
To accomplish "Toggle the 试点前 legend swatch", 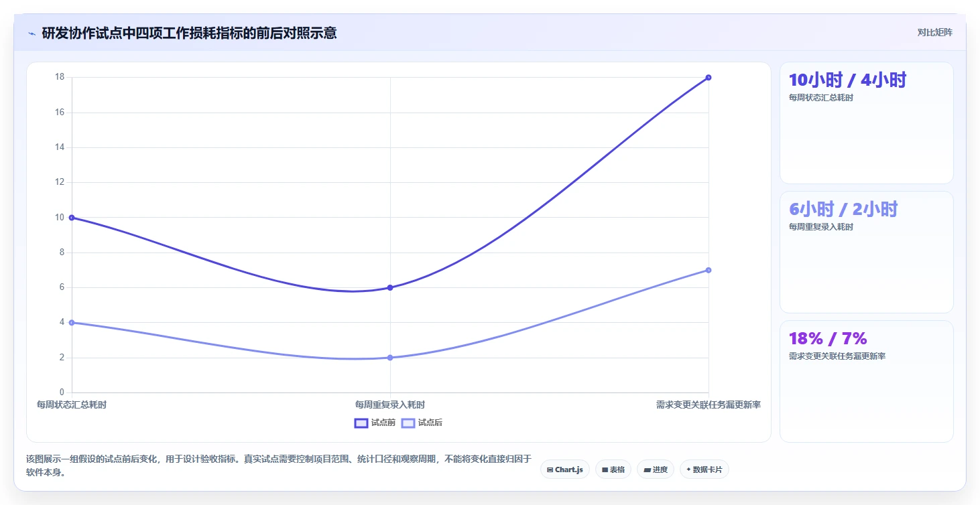I will (361, 423).
